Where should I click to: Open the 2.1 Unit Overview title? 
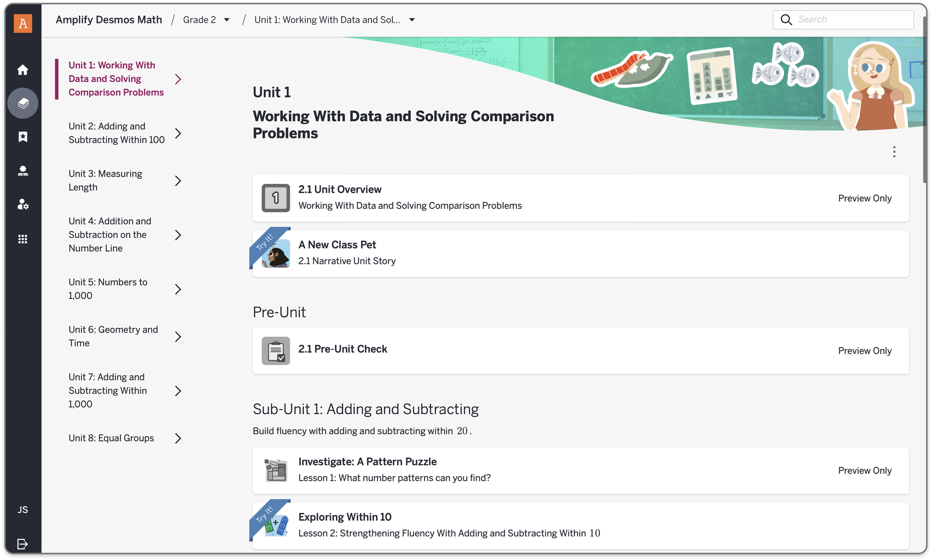(x=340, y=189)
